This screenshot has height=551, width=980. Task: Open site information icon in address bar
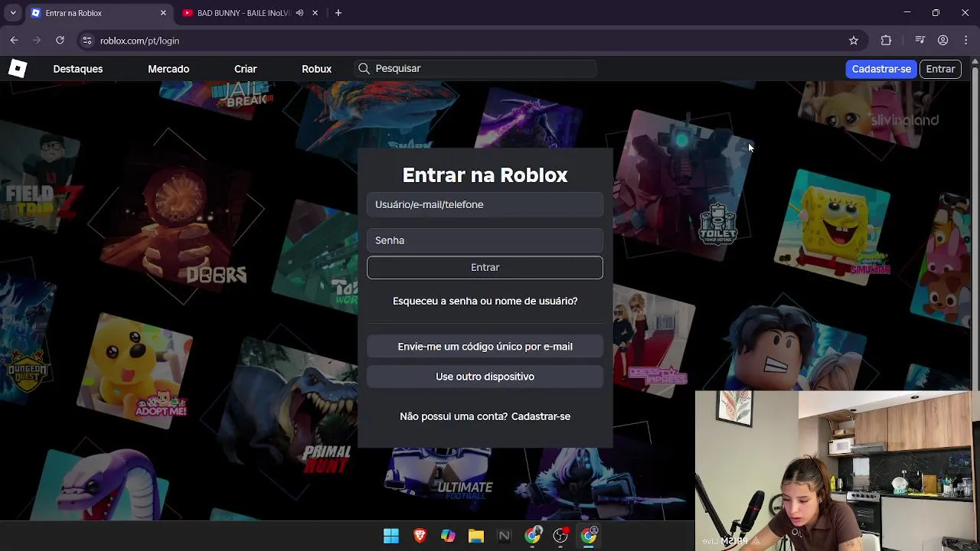87,41
